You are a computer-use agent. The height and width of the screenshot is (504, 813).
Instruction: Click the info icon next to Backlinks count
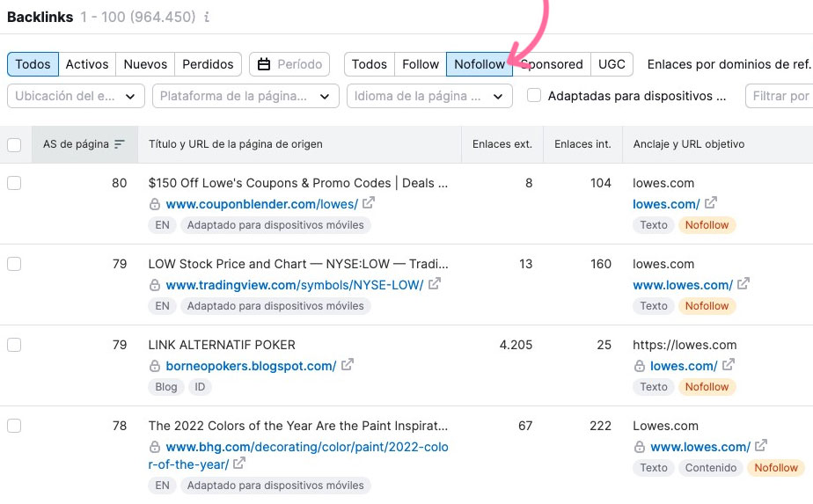click(x=207, y=17)
